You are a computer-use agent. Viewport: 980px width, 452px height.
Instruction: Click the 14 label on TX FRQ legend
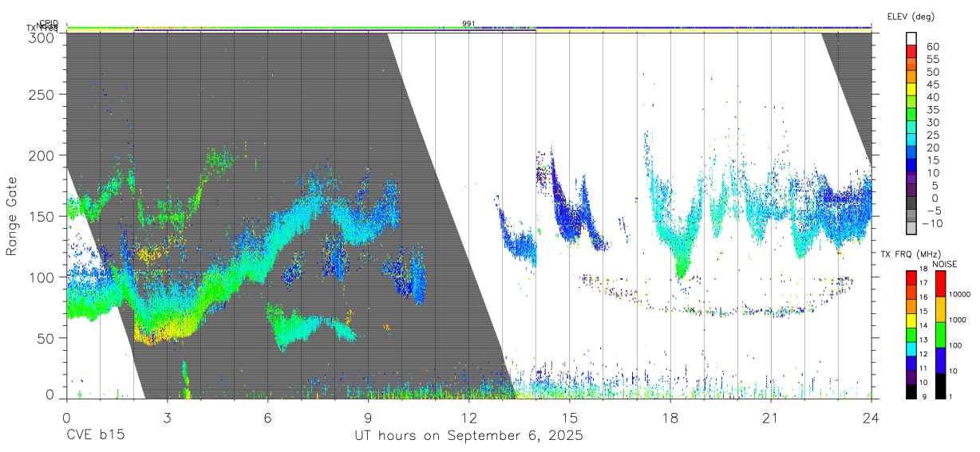(923, 325)
